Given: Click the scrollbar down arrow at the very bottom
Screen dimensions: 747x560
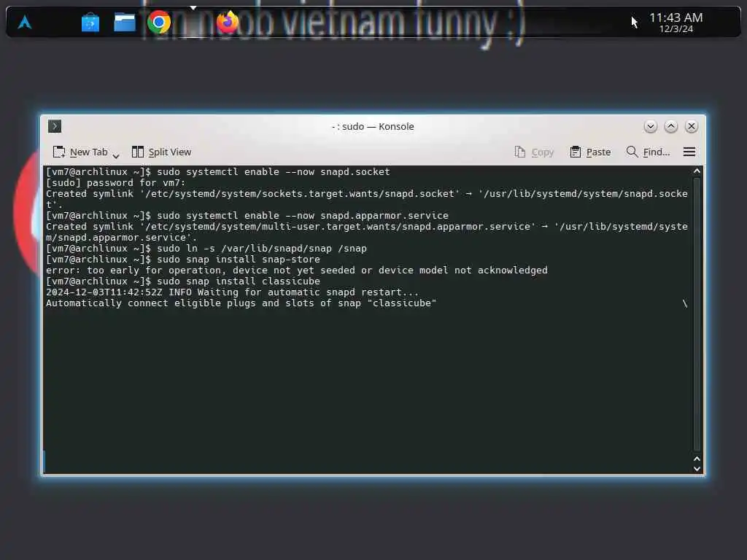Looking at the screenshot, I should click(697, 469).
